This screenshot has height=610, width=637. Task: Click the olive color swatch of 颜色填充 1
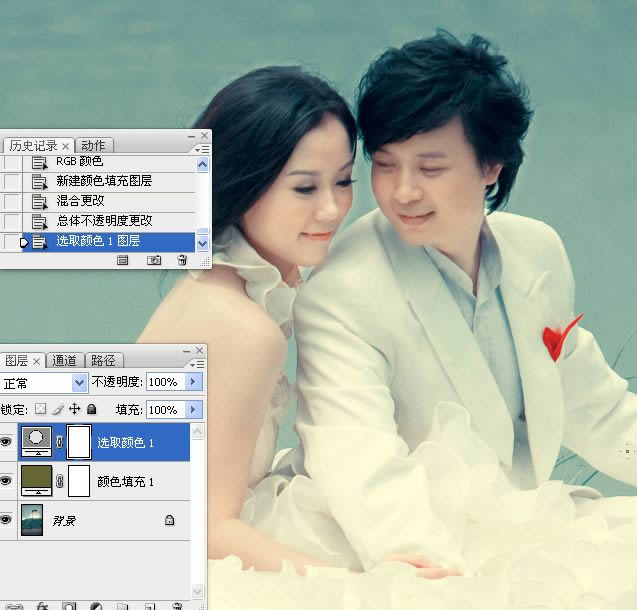pyautogui.click(x=36, y=481)
